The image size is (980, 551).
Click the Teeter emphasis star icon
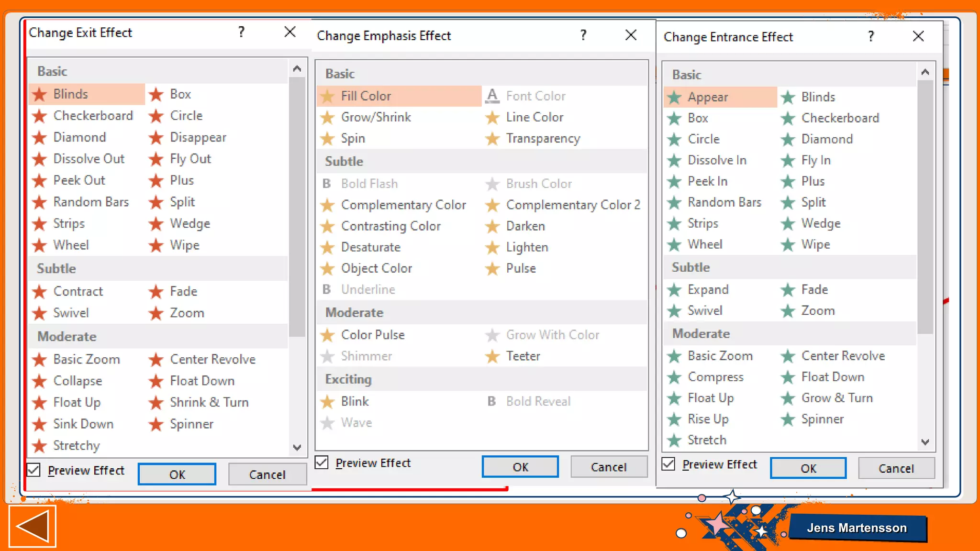pos(492,356)
